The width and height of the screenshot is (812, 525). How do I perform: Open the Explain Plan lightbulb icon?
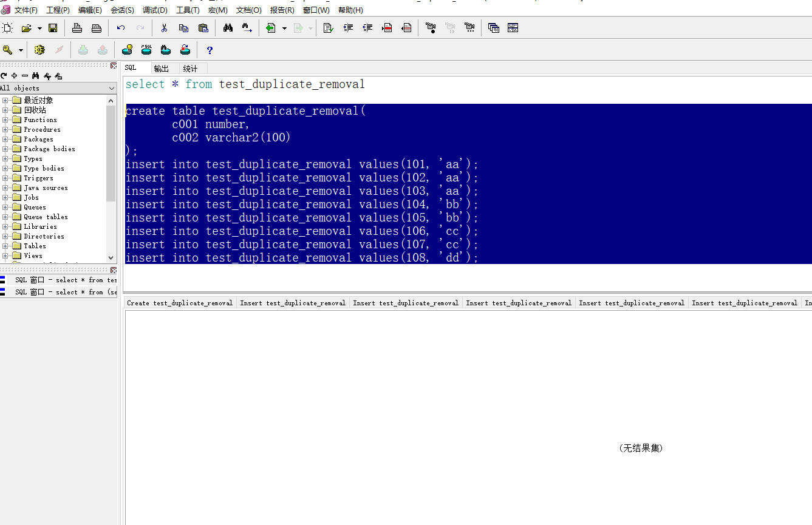[x=127, y=50]
